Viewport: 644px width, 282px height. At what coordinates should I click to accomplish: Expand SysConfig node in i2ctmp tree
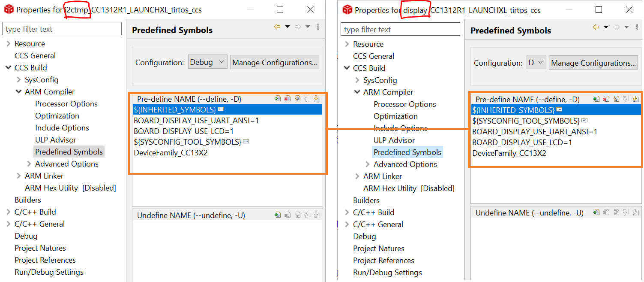(19, 79)
